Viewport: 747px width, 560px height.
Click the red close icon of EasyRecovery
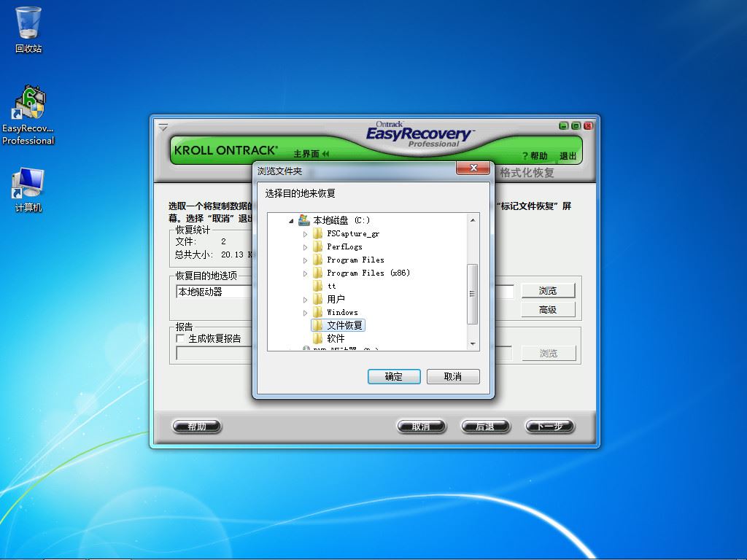(x=588, y=125)
